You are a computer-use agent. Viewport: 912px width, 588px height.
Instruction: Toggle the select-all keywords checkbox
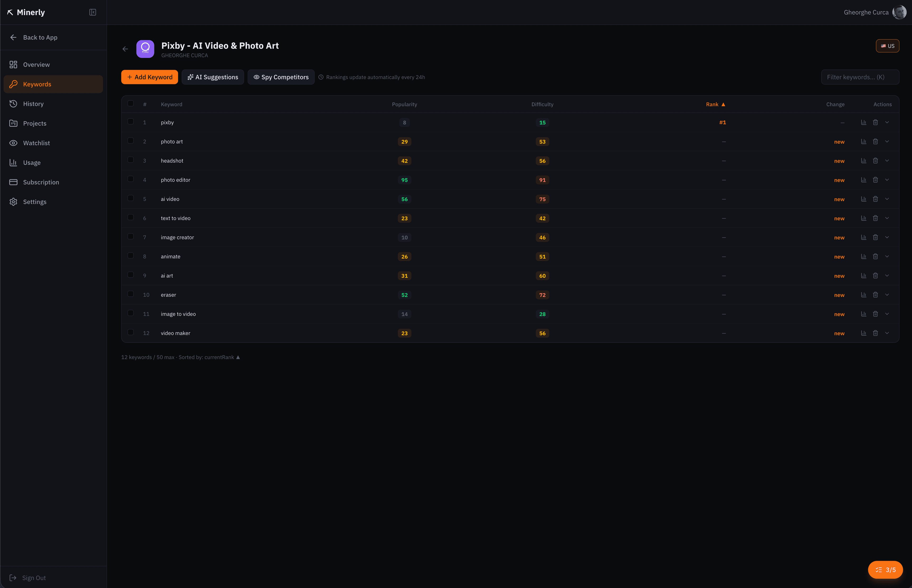click(x=131, y=103)
